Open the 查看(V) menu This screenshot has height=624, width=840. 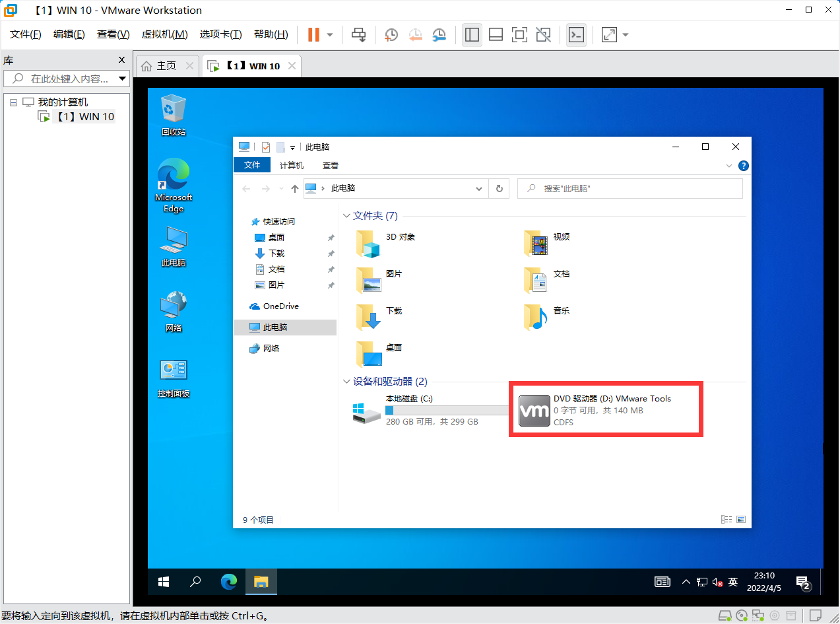[x=113, y=34]
